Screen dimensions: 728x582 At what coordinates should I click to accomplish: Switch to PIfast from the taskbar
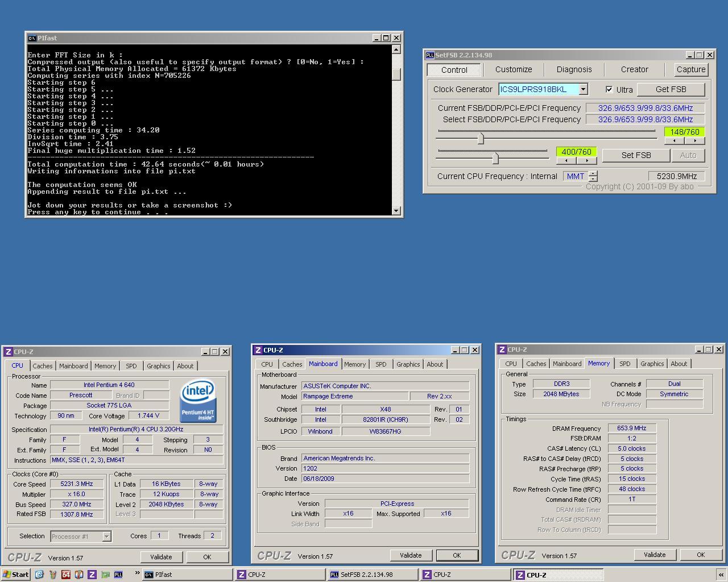[187, 575]
